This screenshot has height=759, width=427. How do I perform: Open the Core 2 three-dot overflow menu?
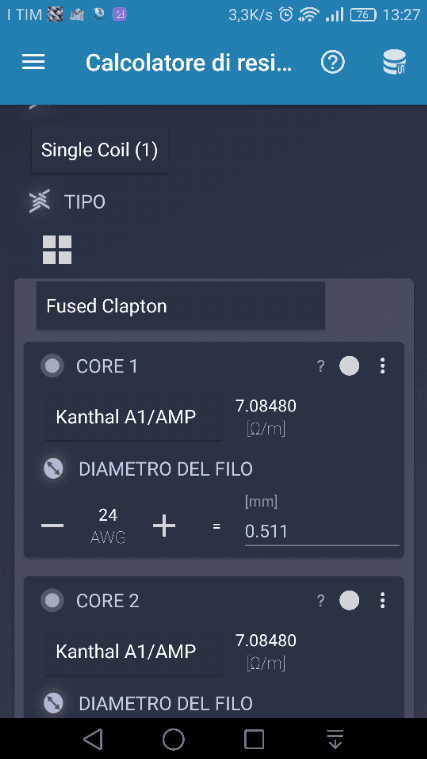(x=382, y=601)
